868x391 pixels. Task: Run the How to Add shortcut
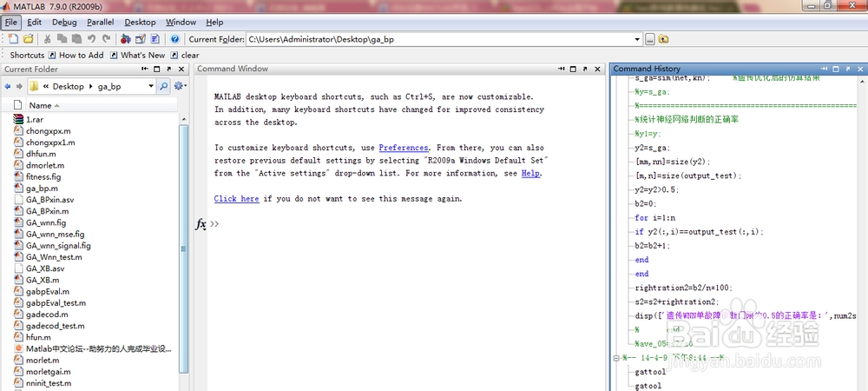[76, 56]
